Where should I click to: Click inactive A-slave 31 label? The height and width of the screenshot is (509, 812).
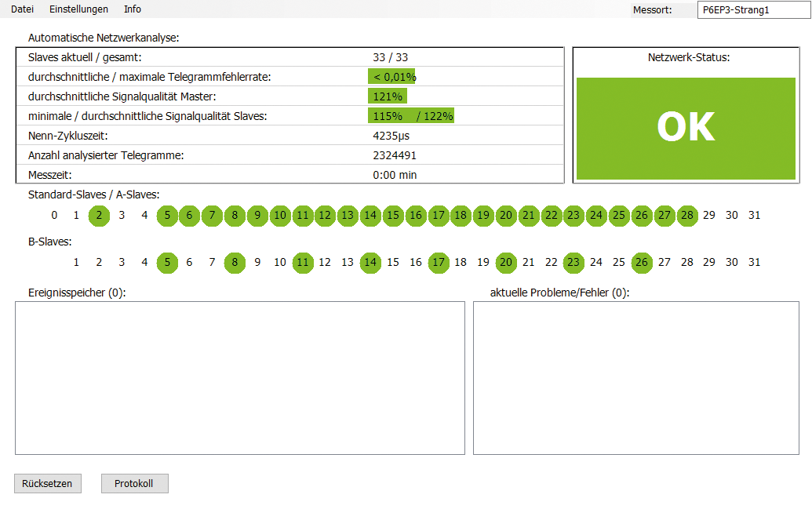pyautogui.click(x=754, y=216)
